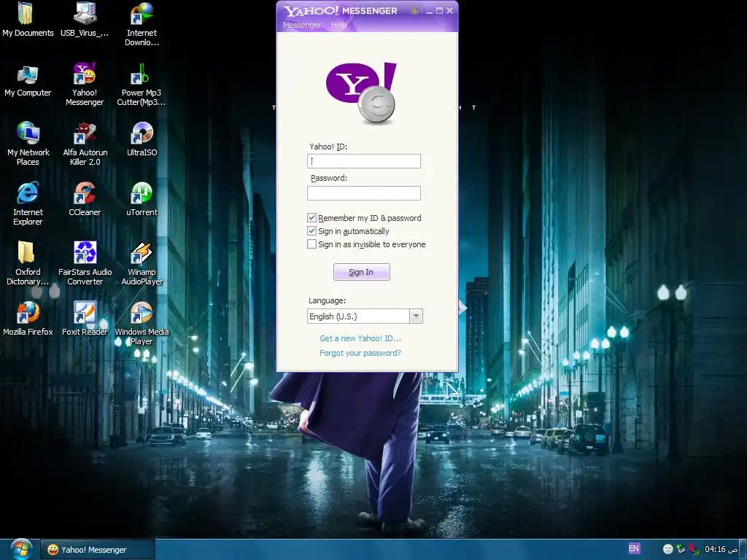Select the Power Mp3 Cutter shortcut

pyautogui.click(x=142, y=85)
